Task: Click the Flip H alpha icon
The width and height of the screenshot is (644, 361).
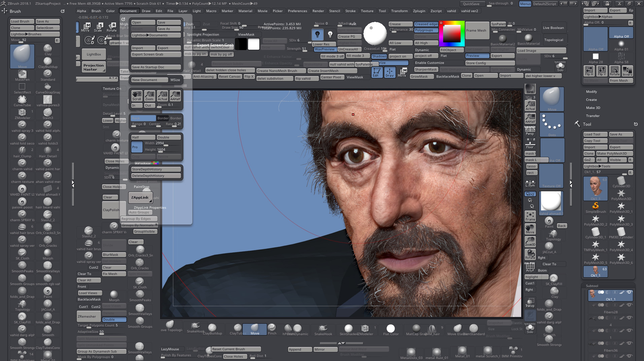Action: (x=589, y=71)
